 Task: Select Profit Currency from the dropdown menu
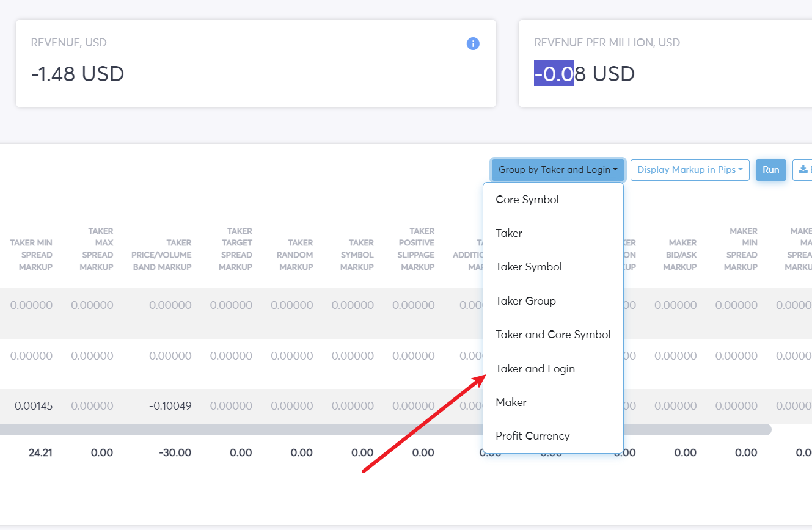coord(532,436)
